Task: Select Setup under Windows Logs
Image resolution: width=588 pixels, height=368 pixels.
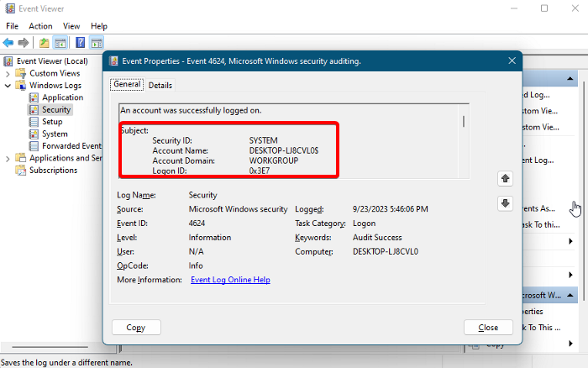Action: click(x=52, y=122)
